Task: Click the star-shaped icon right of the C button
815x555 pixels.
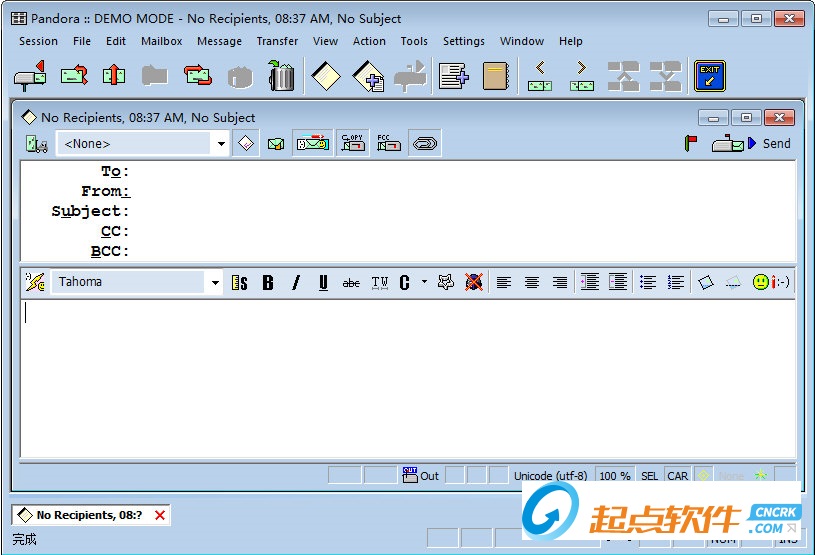Action: tap(445, 282)
